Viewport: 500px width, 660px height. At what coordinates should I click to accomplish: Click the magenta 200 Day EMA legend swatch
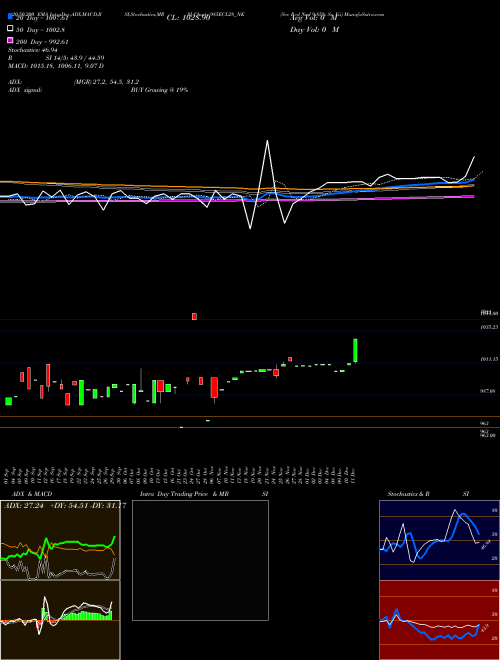(10, 40)
